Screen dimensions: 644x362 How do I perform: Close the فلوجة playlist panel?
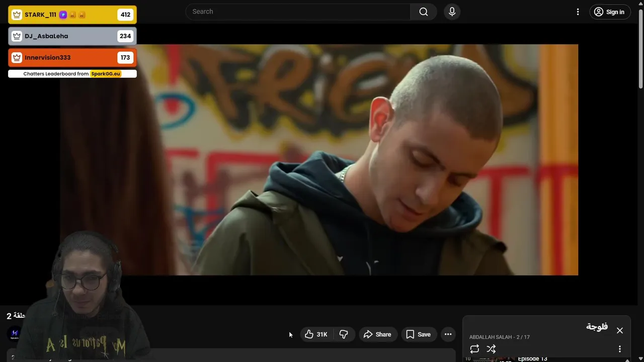620,330
